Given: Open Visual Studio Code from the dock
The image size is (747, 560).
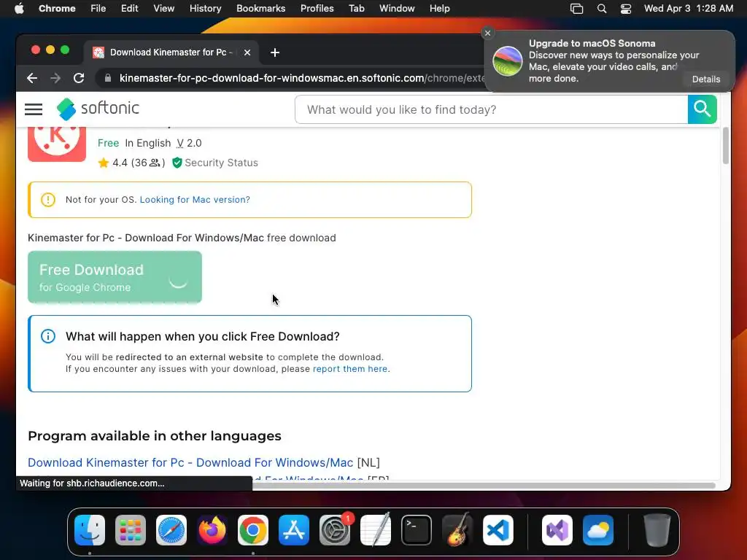Looking at the screenshot, I should point(498,529).
